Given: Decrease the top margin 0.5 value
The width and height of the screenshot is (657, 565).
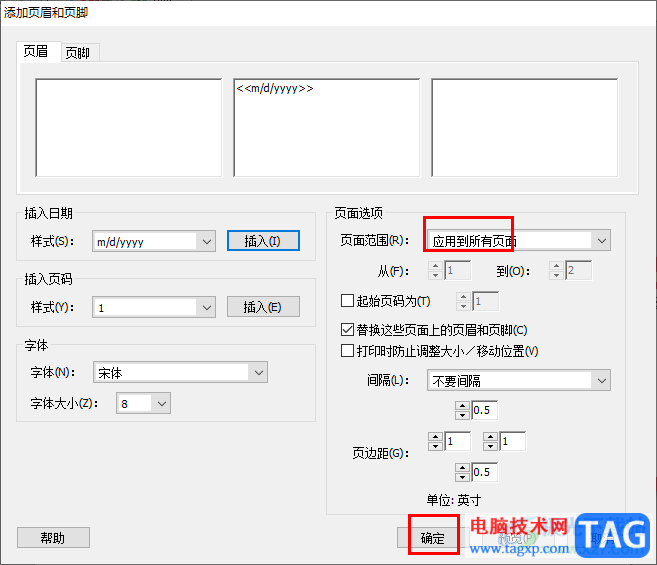Looking at the screenshot, I should pos(462,415).
